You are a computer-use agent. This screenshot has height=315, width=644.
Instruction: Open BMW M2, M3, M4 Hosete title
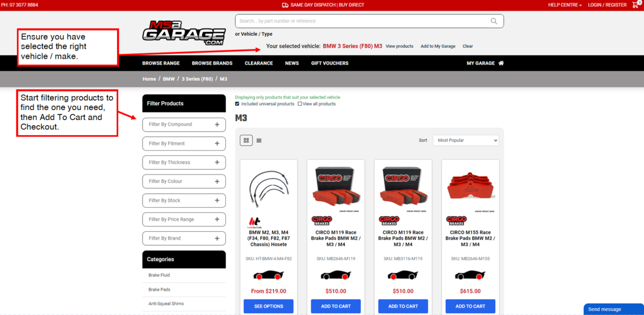pos(269,238)
